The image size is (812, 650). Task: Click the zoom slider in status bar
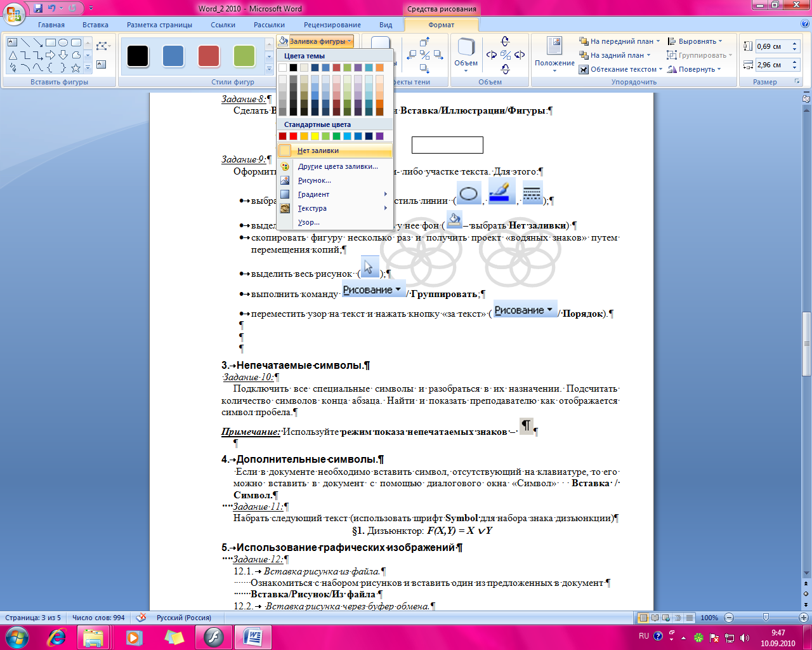click(766, 618)
